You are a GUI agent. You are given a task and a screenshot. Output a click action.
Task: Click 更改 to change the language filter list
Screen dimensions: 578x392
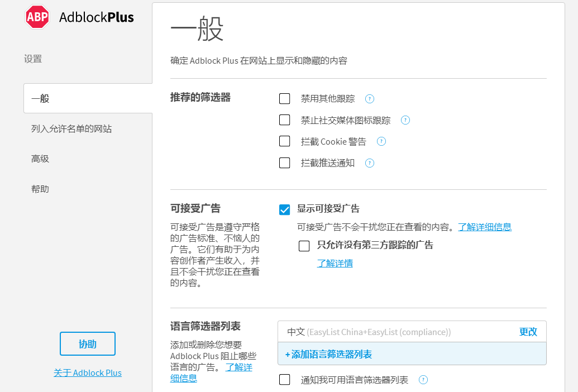528,332
